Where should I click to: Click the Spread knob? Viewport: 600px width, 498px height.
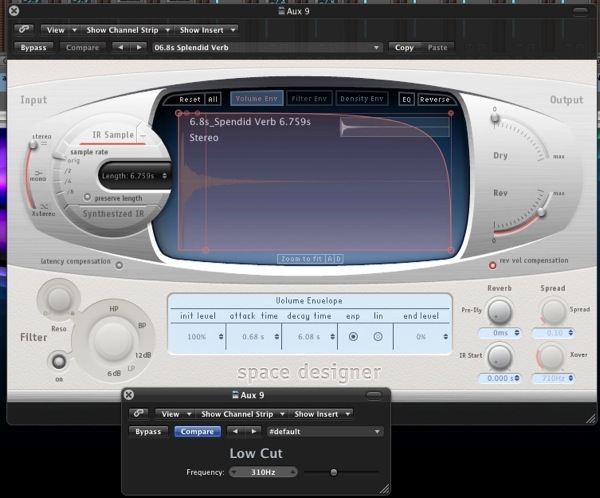(553, 312)
